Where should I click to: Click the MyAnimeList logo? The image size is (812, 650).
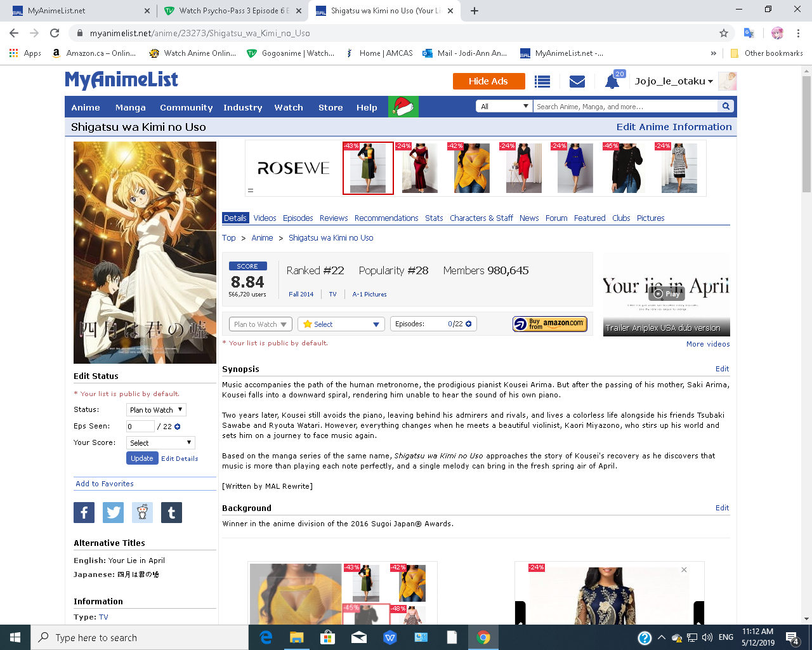tap(121, 80)
